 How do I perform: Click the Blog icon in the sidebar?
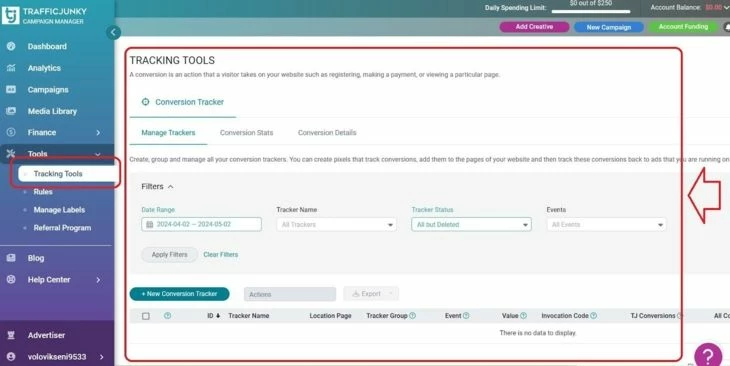pos(11,258)
